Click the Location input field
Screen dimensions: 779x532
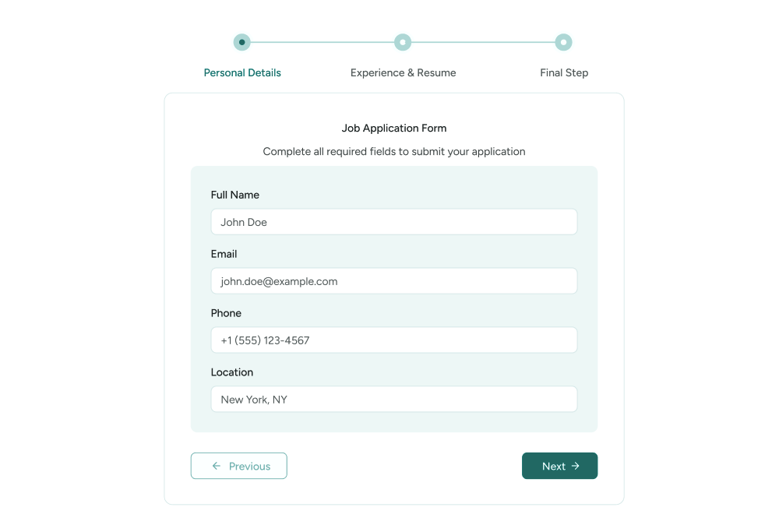click(393, 400)
